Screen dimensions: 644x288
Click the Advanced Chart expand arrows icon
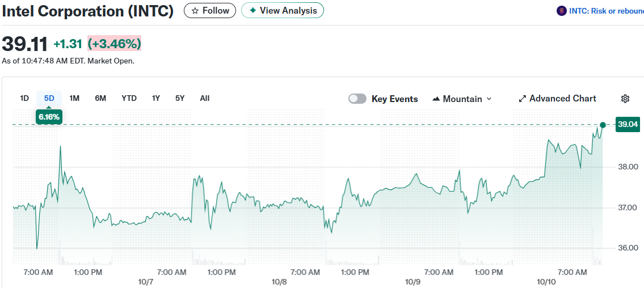tap(523, 99)
